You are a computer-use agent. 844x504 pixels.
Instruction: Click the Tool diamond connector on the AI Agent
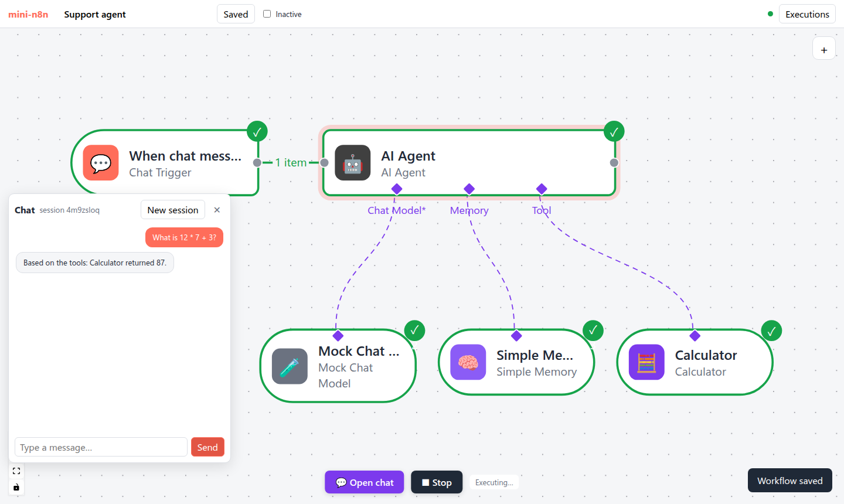click(x=542, y=189)
